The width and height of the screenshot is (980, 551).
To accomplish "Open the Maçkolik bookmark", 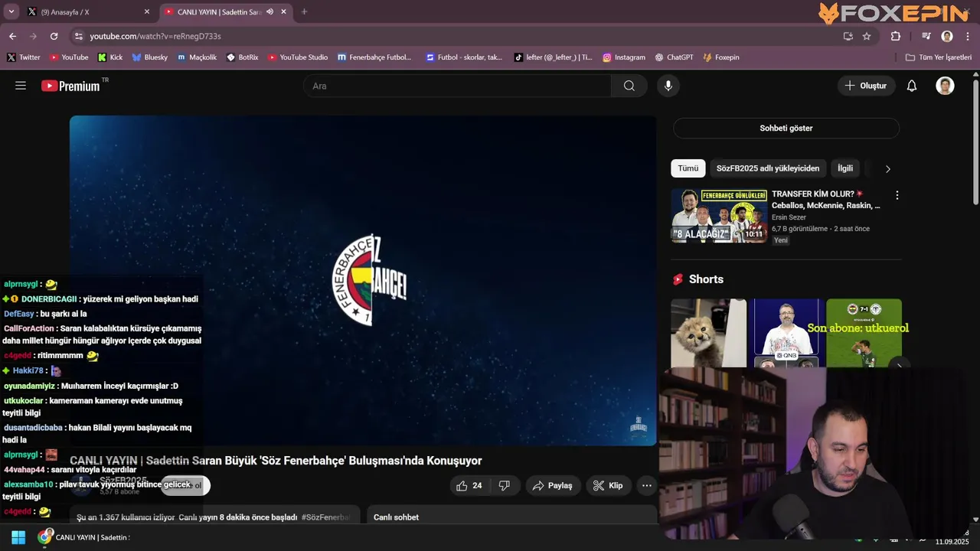I will coord(197,57).
